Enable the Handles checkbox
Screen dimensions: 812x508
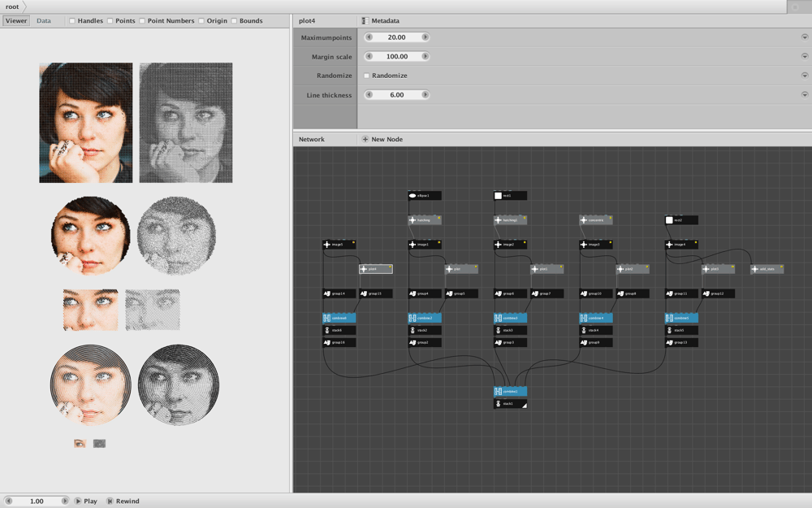(72, 21)
